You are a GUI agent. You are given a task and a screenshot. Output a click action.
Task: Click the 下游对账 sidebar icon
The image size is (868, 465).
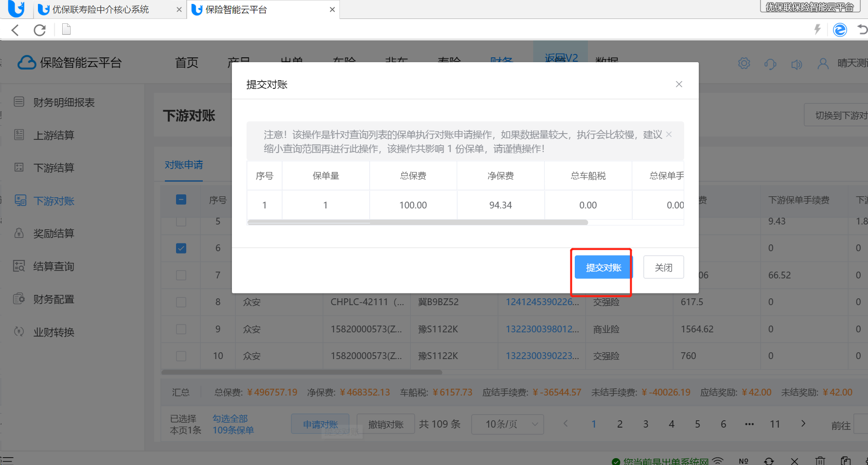20,200
